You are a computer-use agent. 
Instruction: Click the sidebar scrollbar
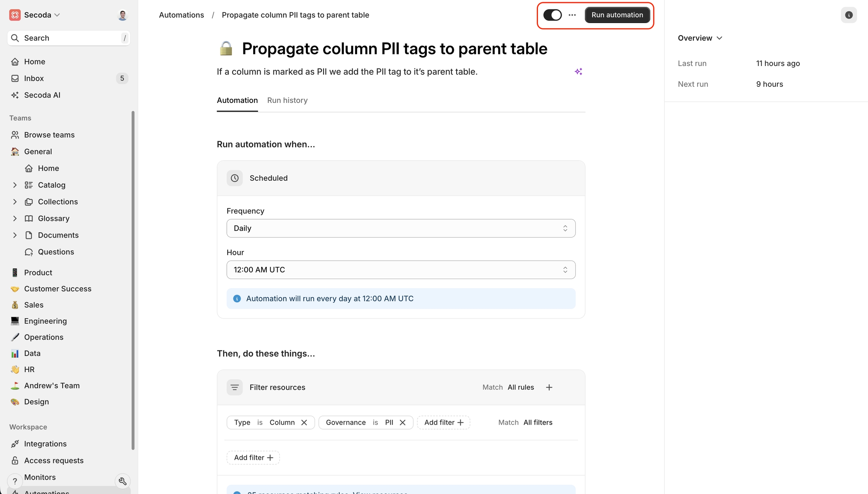[x=133, y=279]
